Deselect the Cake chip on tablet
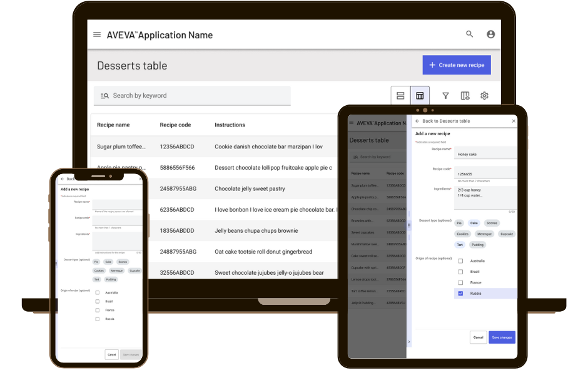This screenshot has width=588, height=370. 474,223
